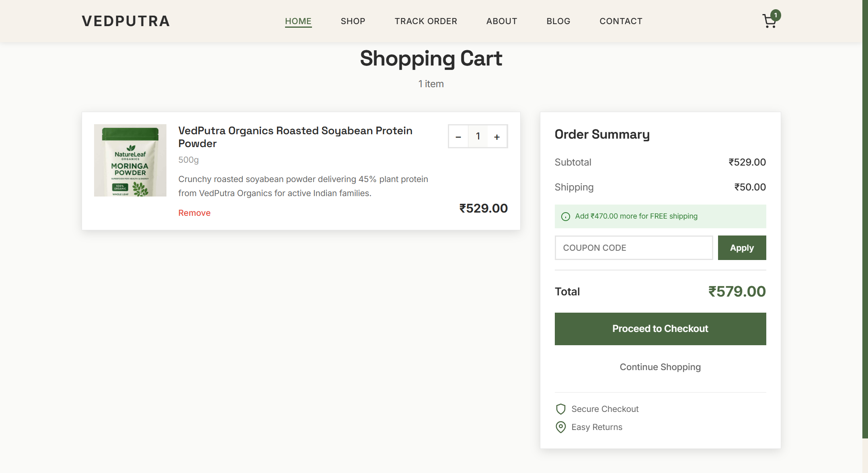
Task: Click the free shipping info icon
Action: pos(565,217)
